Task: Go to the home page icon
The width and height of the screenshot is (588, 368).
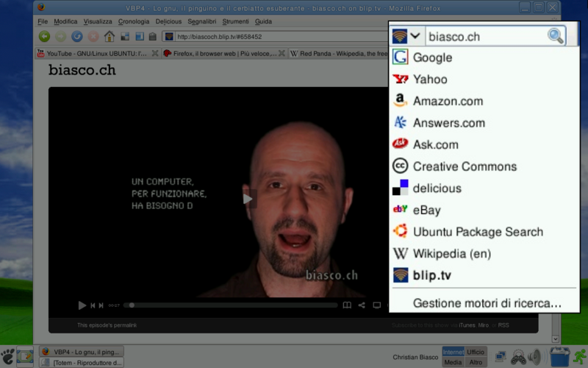Action: pyautogui.click(x=109, y=36)
